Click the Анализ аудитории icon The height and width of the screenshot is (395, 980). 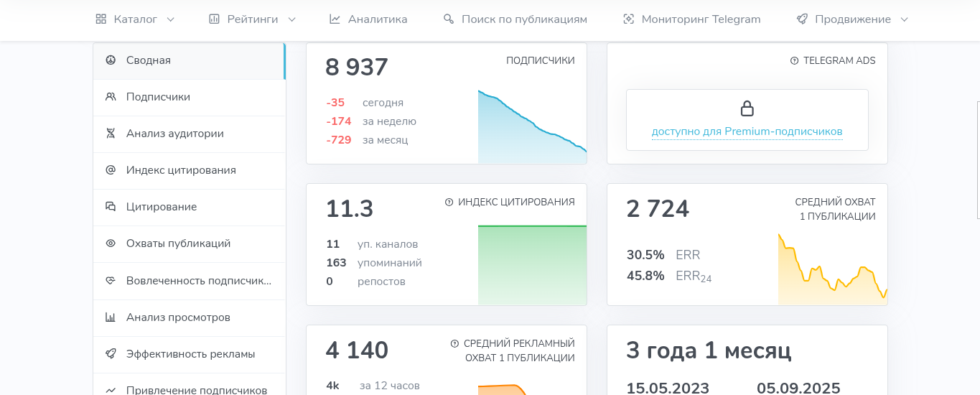(111, 134)
